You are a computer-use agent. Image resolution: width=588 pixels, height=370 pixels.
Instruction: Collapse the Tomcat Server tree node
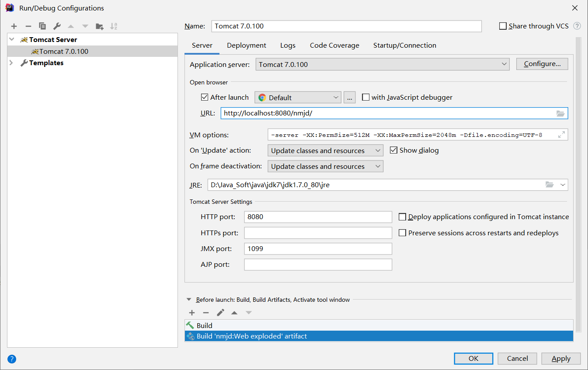coord(12,39)
